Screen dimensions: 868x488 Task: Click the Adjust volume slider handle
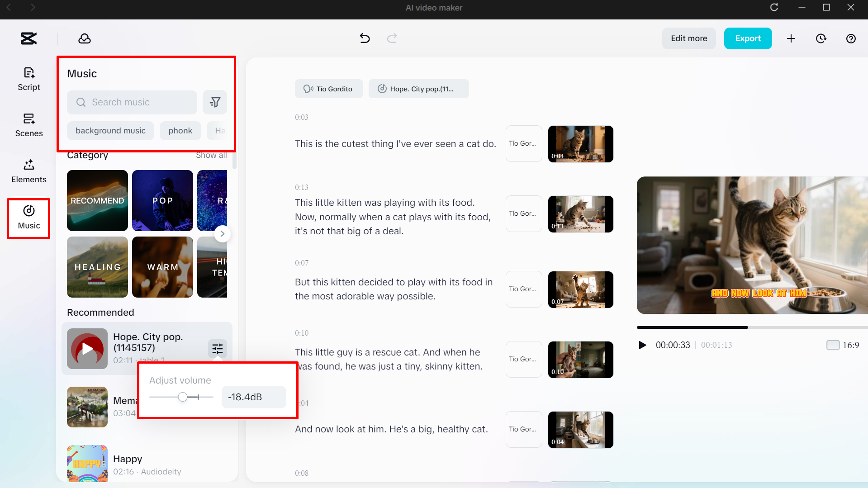[183, 397]
